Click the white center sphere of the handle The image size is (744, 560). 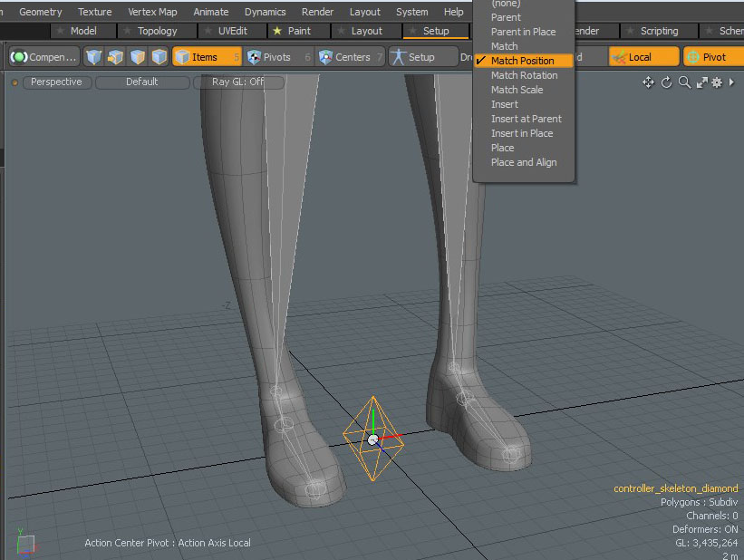(x=373, y=439)
